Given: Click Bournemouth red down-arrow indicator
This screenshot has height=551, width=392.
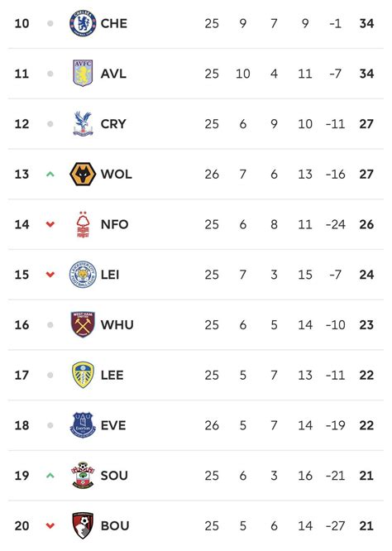Looking at the screenshot, I should coord(50,525).
